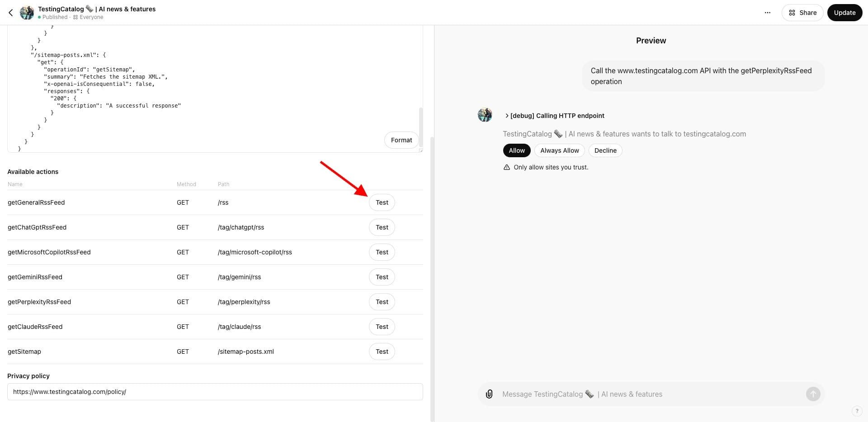Click the Update button
Image resolution: width=868 pixels, height=422 pixels.
pyautogui.click(x=844, y=12)
